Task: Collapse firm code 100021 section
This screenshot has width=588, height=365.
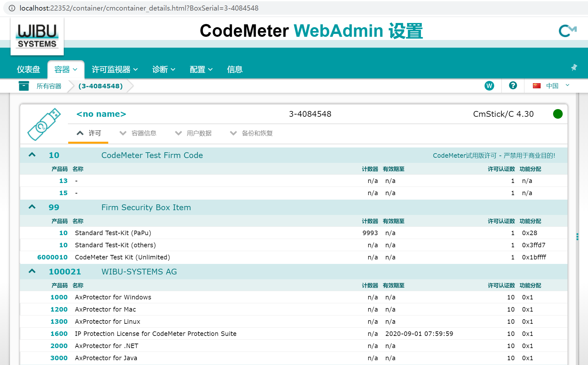Action: click(x=32, y=271)
